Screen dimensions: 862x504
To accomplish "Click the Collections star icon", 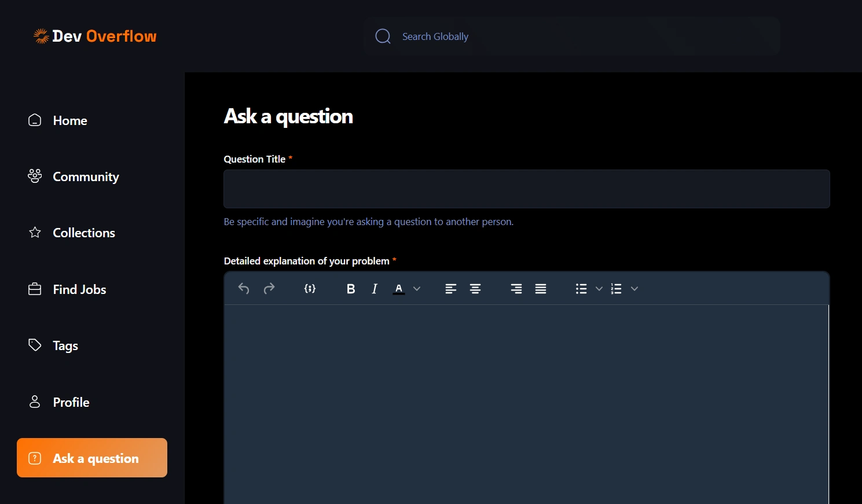I will point(35,232).
